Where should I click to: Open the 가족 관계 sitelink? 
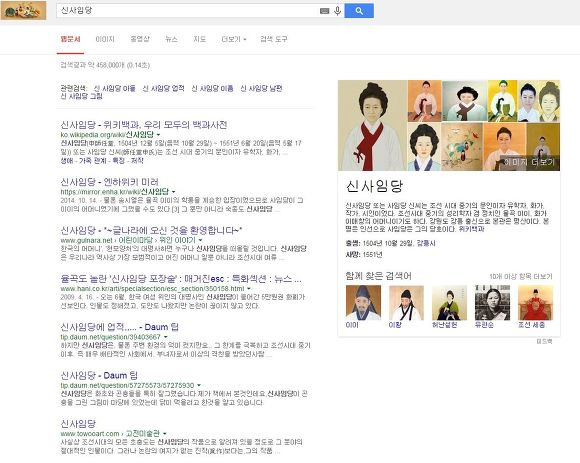93,161
